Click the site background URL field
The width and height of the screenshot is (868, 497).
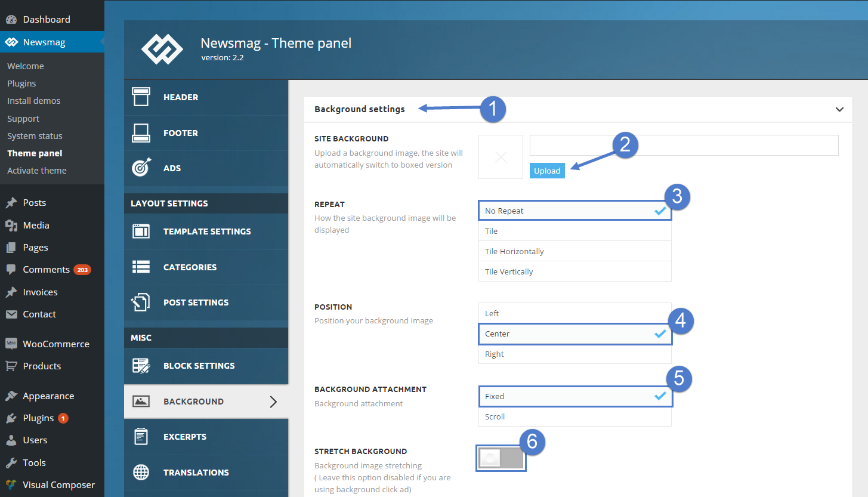(684, 145)
